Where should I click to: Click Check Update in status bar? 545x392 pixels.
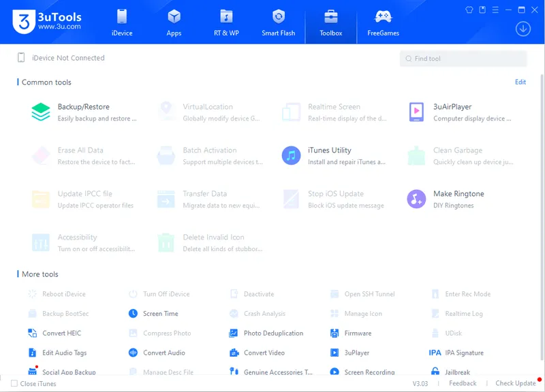516,383
